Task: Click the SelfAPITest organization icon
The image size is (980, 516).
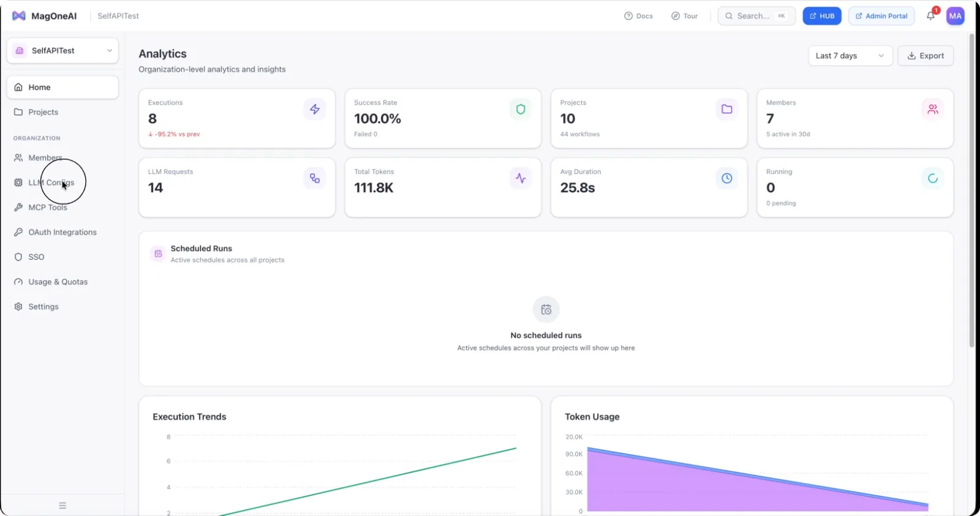Action: pos(20,51)
